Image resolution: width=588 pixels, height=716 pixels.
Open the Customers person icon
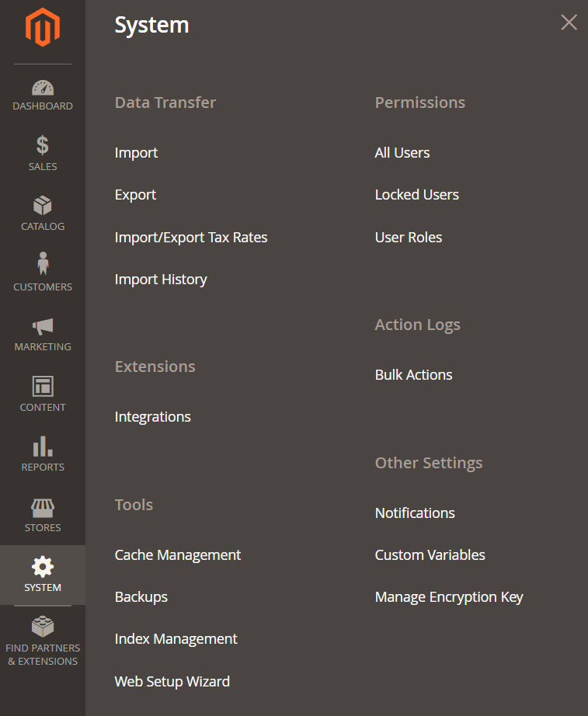coord(43,263)
